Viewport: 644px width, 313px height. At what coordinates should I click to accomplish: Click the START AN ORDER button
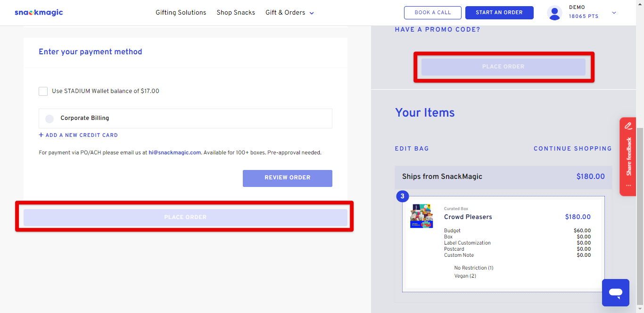click(499, 13)
